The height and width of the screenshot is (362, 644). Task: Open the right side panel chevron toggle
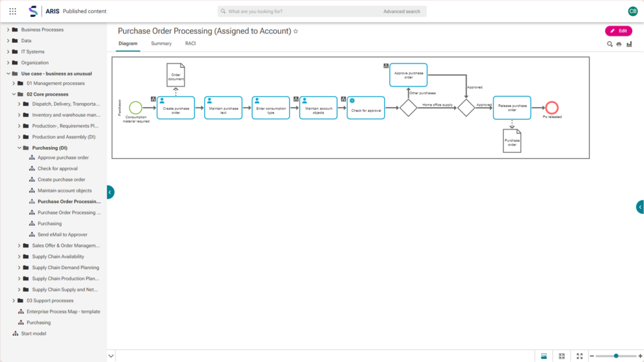coord(640,207)
